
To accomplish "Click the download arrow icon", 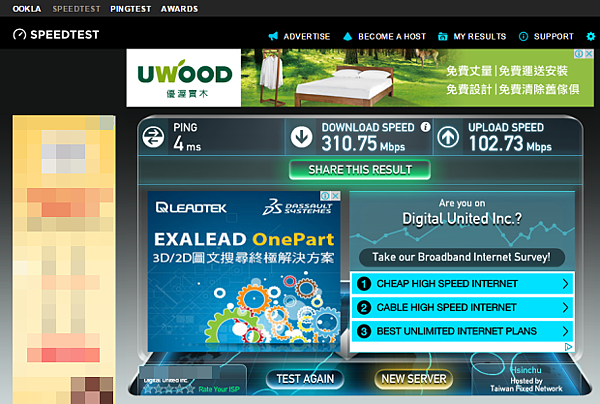I will [302, 137].
